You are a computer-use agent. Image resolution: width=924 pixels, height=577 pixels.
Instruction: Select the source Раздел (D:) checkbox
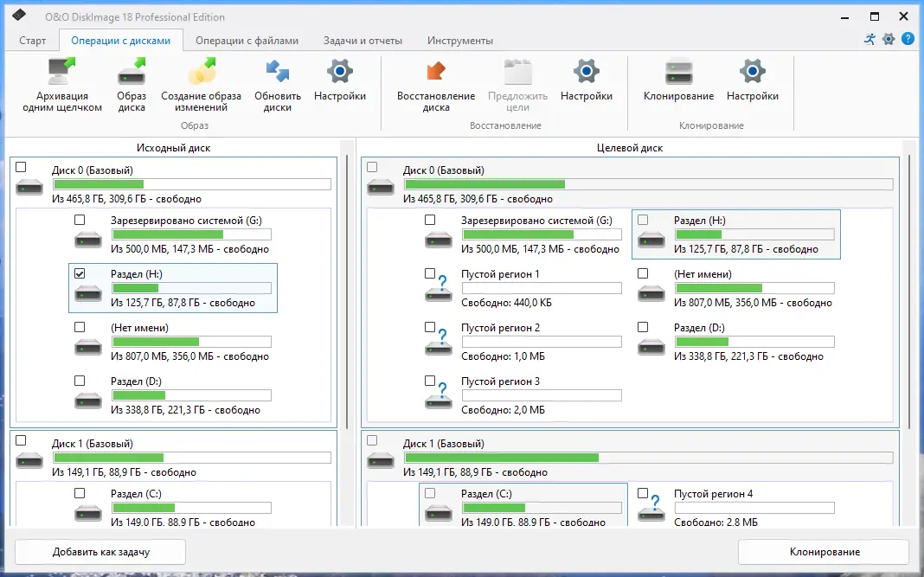[x=80, y=381]
